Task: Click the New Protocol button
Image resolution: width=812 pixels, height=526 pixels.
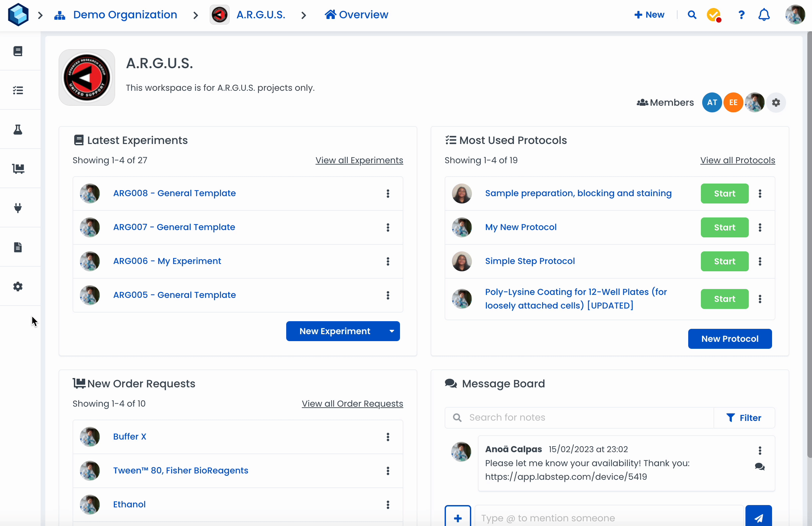Action: click(729, 338)
